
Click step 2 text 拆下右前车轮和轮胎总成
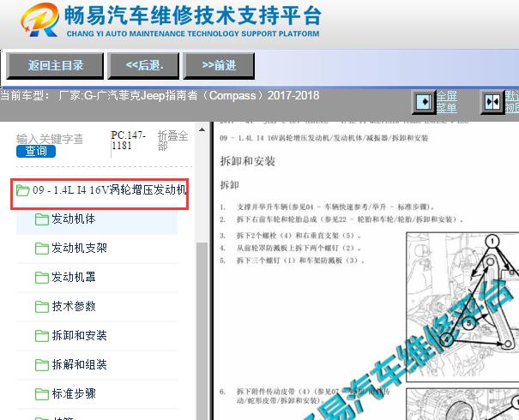(350, 219)
